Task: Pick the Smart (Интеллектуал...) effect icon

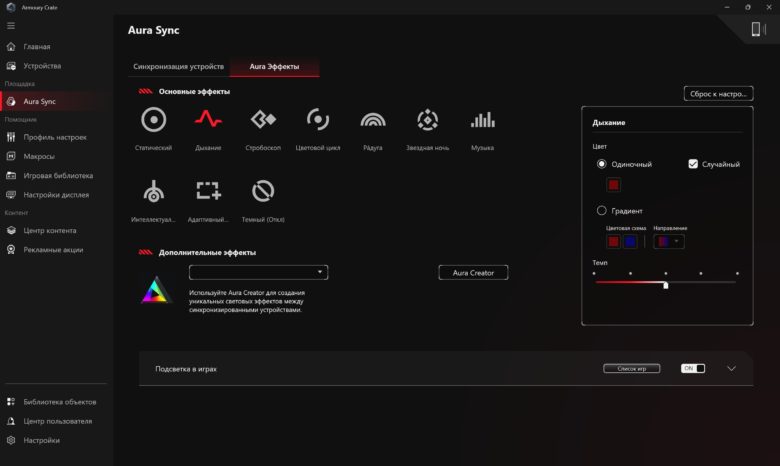Action: pos(153,191)
